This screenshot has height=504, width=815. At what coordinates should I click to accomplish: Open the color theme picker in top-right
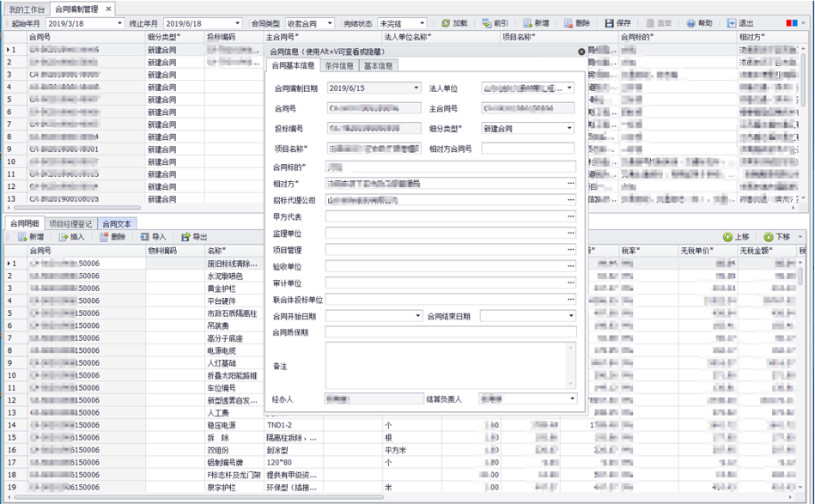pyautogui.click(x=795, y=23)
